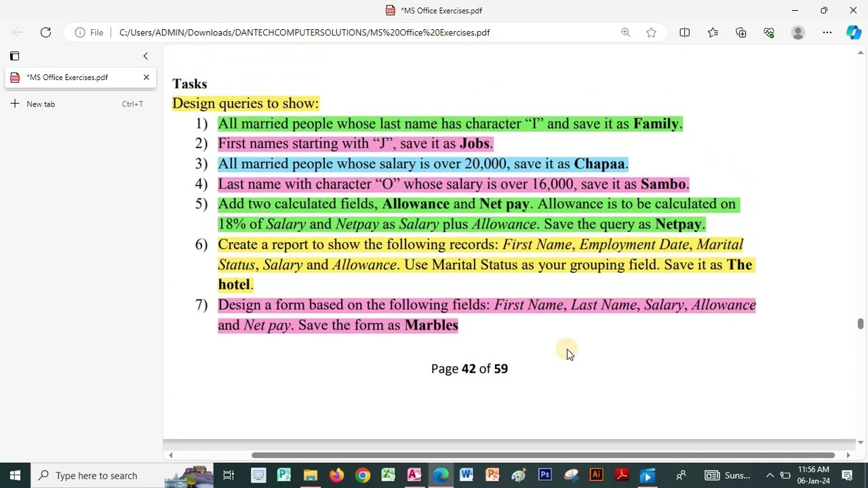Image resolution: width=868 pixels, height=488 pixels.
Task: Click the taskbar search box
Action: pos(122,476)
